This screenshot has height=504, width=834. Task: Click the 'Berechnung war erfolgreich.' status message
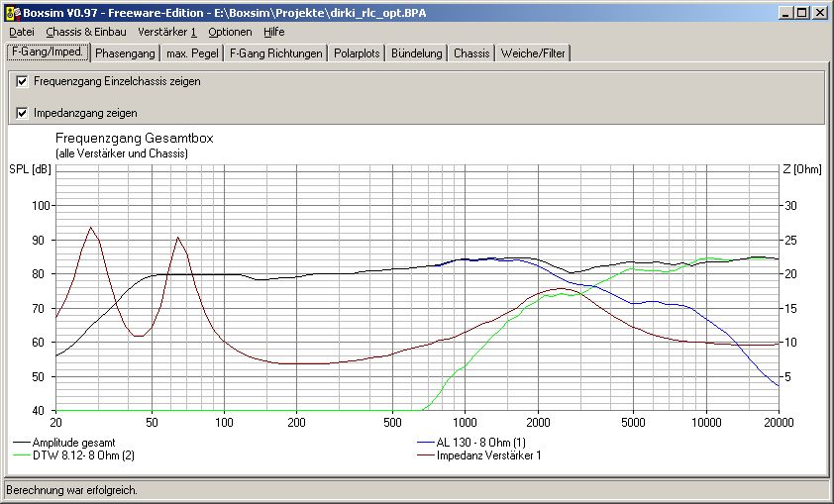pos(71,490)
